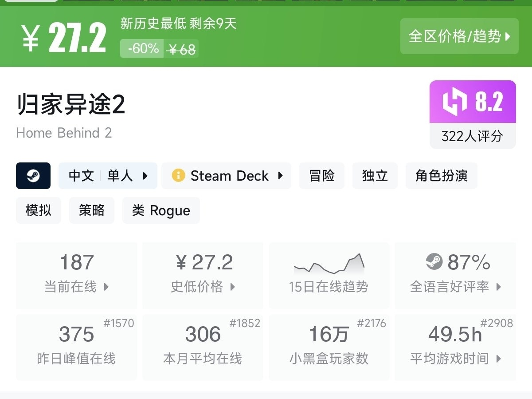
Task: Expand 全语言好评率 review rate details
Action: (499, 287)
